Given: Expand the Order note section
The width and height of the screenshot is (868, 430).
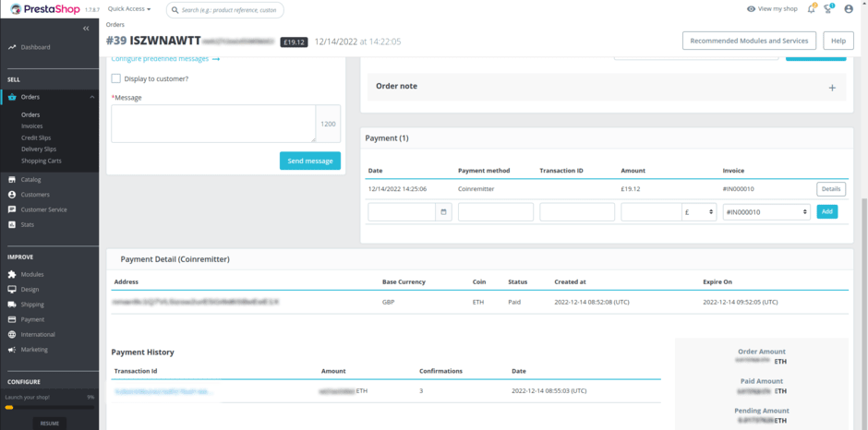Looking at the screenshot, I should (831, 87).
